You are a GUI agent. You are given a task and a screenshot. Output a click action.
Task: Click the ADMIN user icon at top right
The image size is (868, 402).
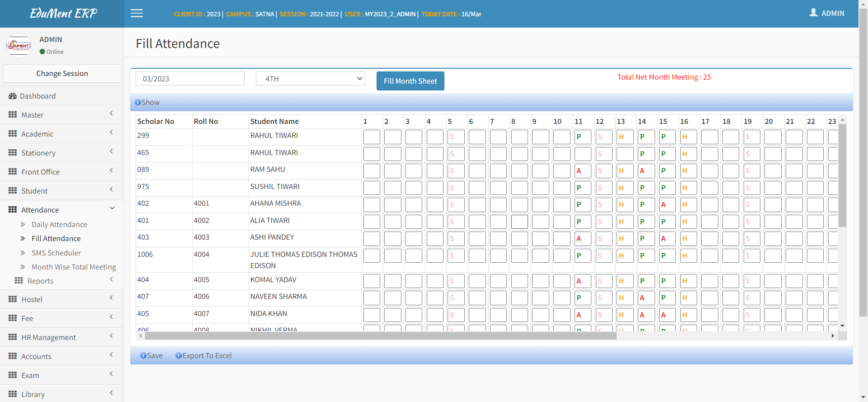[813, 13]
